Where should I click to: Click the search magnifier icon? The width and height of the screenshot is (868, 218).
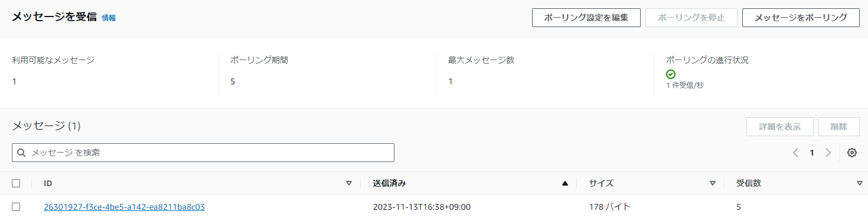21,153
